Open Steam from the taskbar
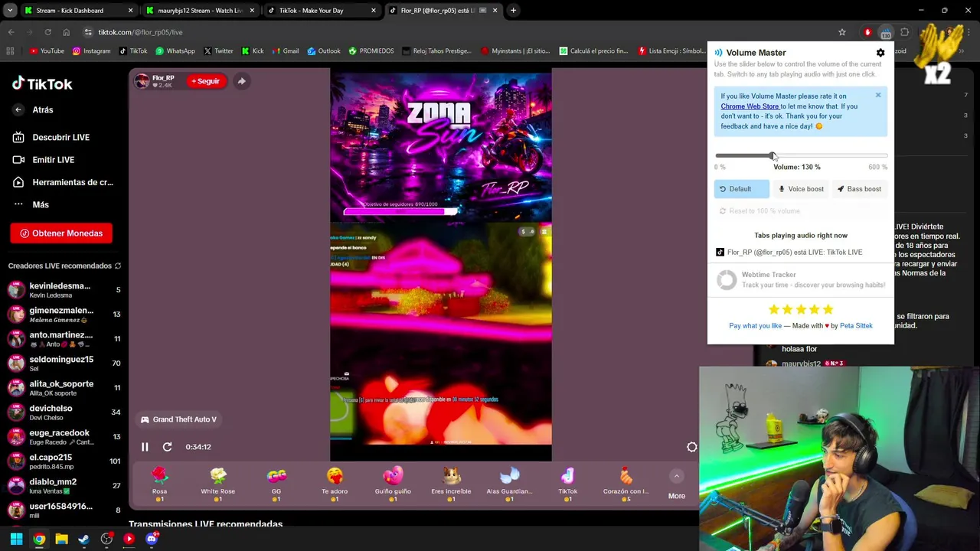This screenshot has width=980, height=551. click(83, 539)
